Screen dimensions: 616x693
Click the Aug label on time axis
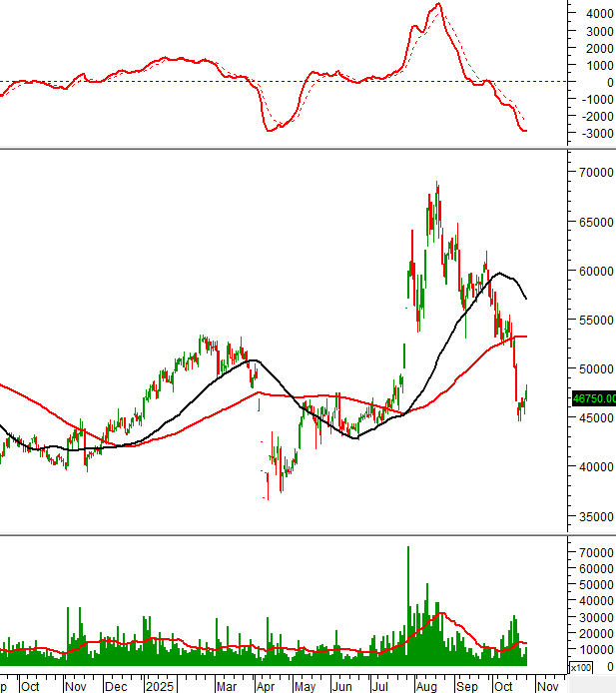[x=426, y=686]
